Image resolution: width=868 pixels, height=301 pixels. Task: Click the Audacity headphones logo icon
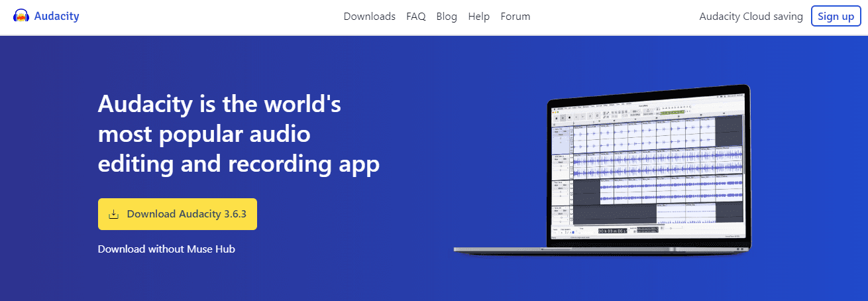tap(21, 17)
